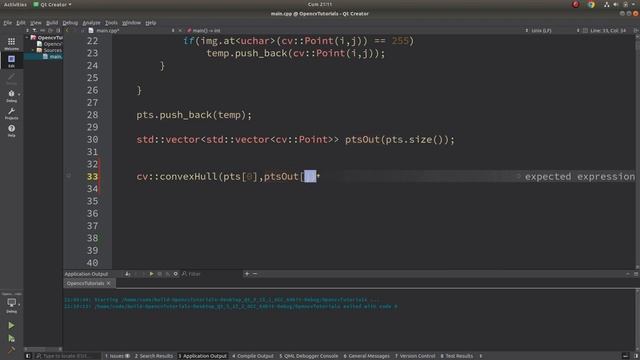Go back using the editor navigation arrow

pyautogui.click(x=67, y=31)
